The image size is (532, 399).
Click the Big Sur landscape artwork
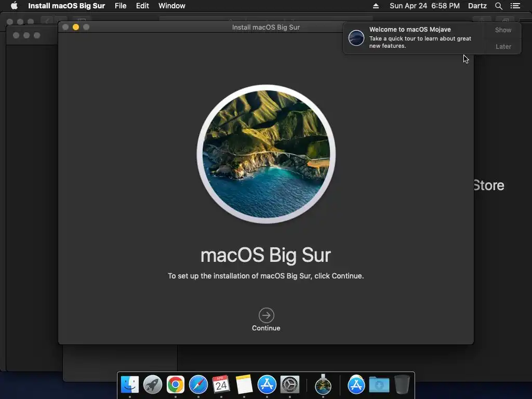pos(267,154)
